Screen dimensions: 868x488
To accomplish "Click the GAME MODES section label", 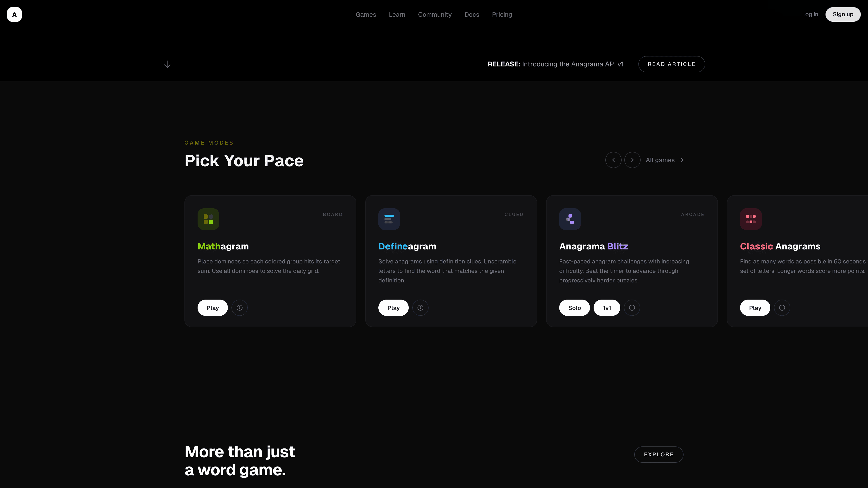I will pyautogui.click(x=209, y=143).
